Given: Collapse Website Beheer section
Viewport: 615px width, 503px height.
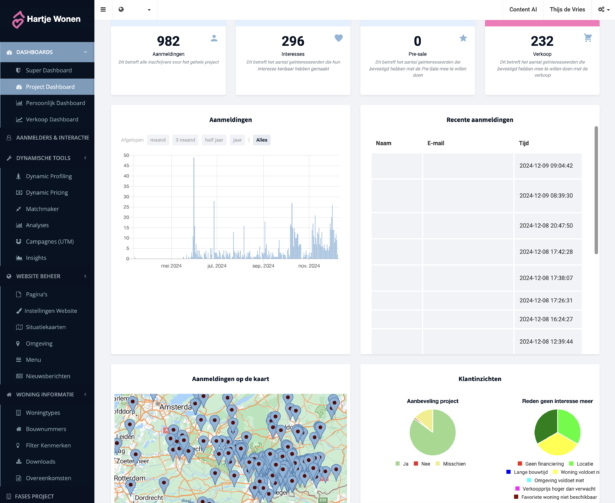Looking at the screenshot, I should (x=47, y=276).
